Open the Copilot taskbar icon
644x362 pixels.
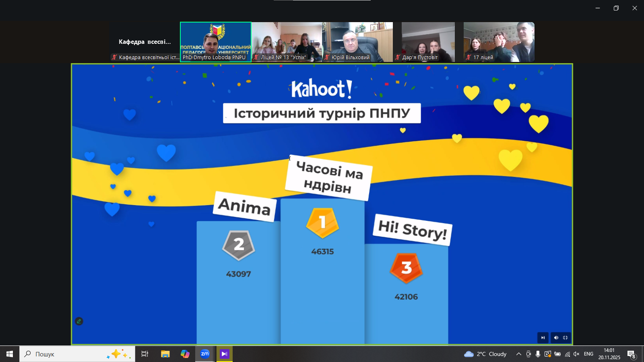[x=185, y=354]
